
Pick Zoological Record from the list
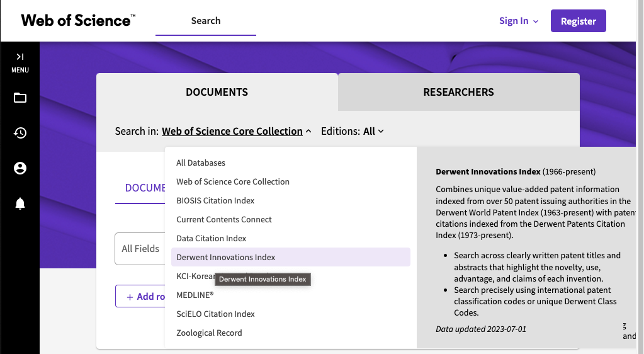click(x=209, y=333)
